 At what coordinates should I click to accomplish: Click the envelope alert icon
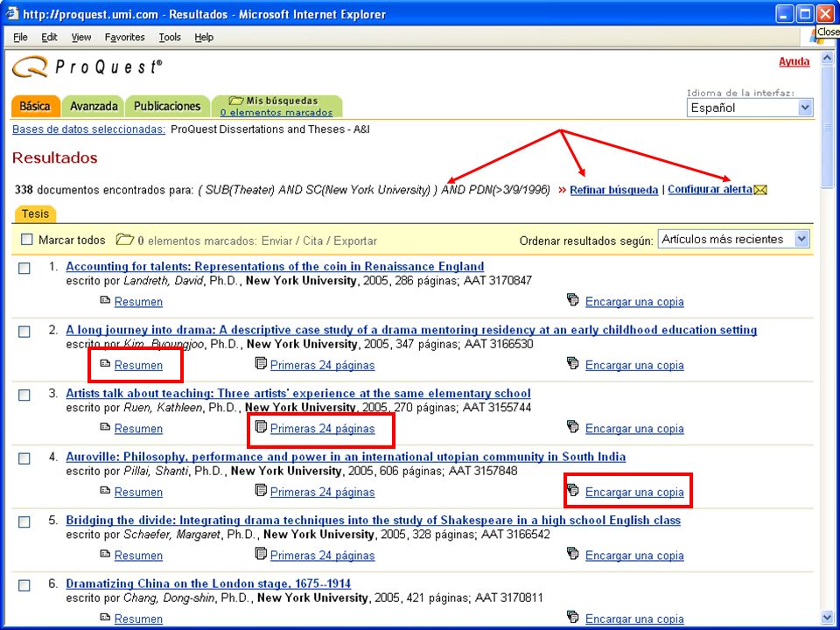point(760,190)
